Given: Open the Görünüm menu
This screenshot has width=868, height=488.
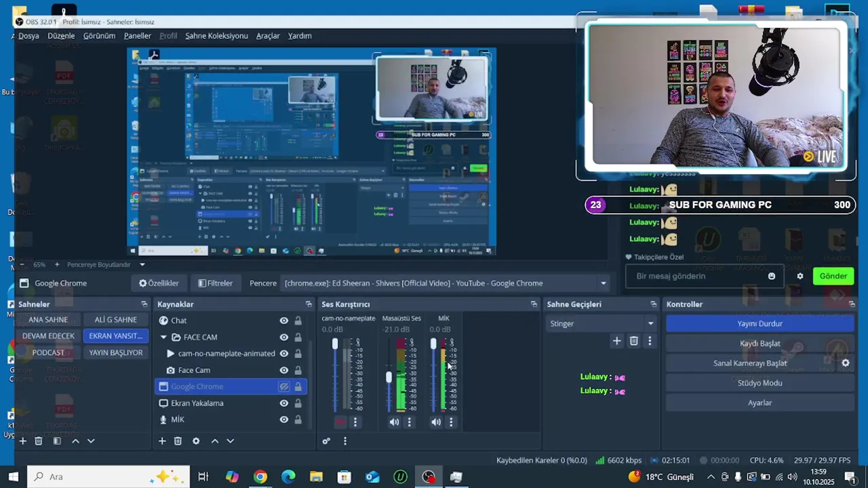Looking at the screenshot, I should pos(99,36).
